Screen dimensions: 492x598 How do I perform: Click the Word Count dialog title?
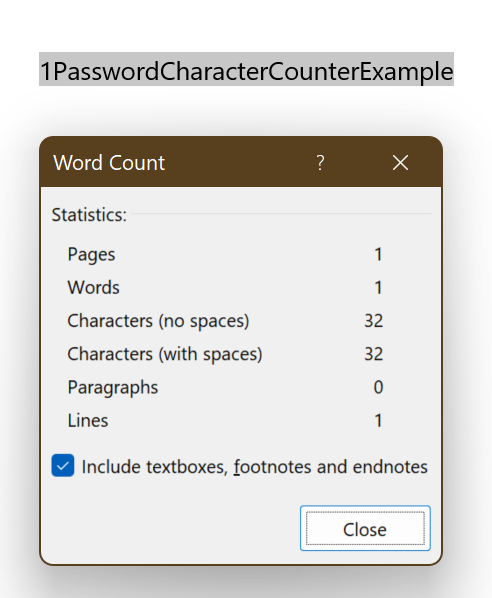109,163
